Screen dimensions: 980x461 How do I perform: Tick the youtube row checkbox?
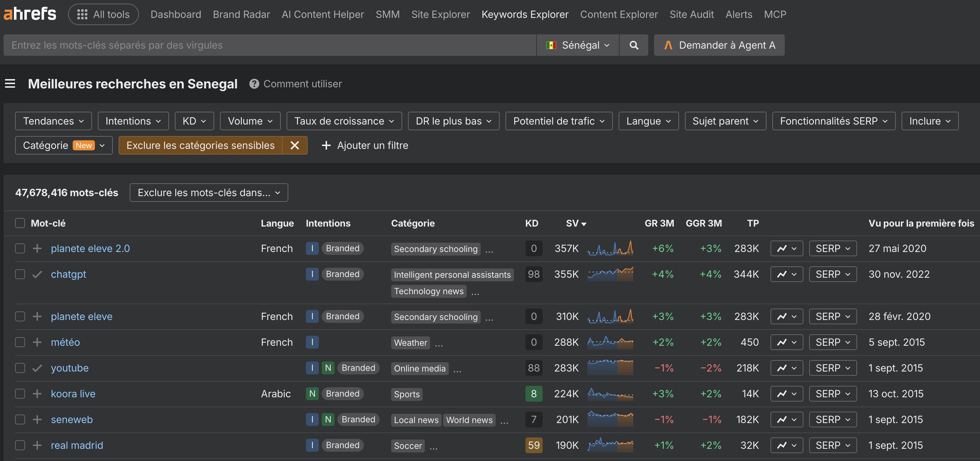pos(20,368)
